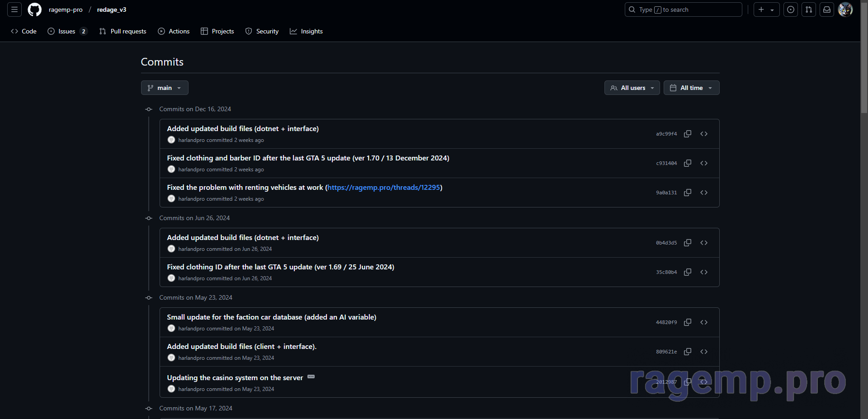Copy full SHA for commit 0b4d3d5
Screen dimensions: 868x419
pos(688,243)
